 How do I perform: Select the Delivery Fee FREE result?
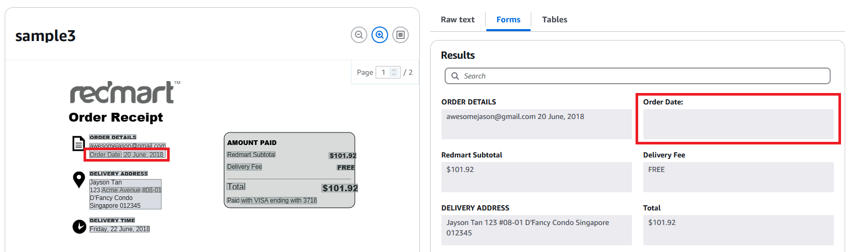738,177
